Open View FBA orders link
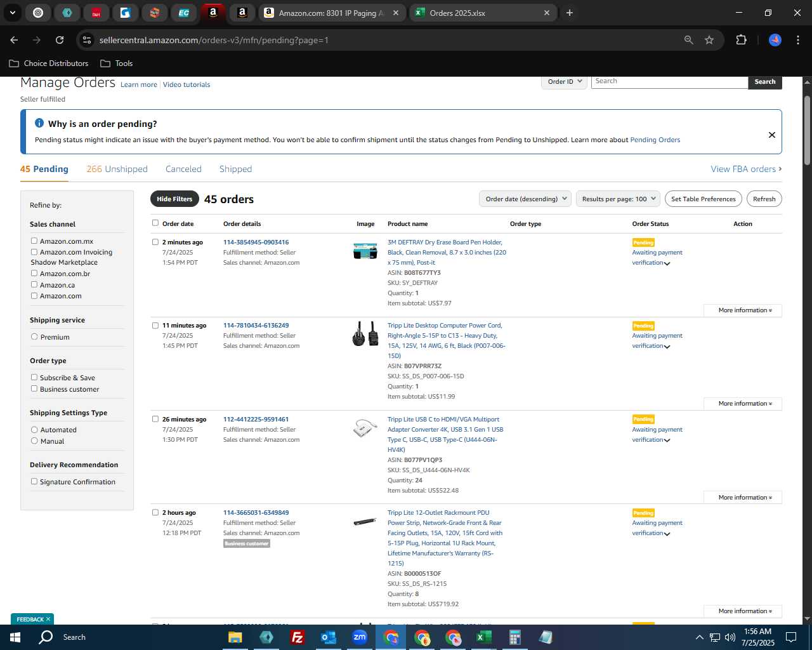The height and width of the screenshot is (650, 812). [x=746, y=169]
